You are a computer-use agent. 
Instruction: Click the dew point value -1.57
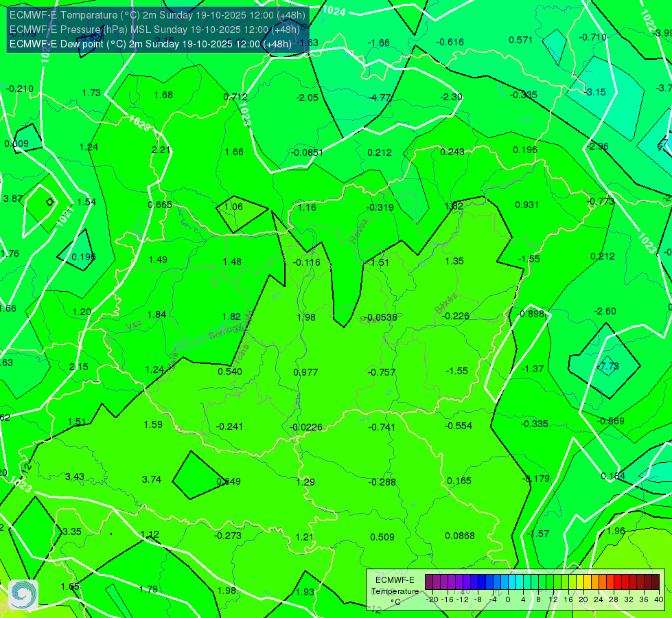(x=538, y=534)
